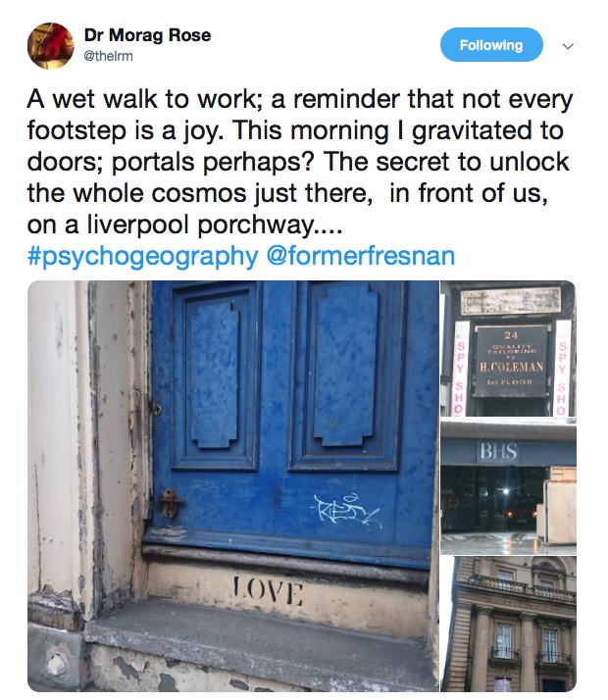608x700 pixels.
Task: Open Dr Morag Rose's profile avatar
Action: tap(50, 46)
